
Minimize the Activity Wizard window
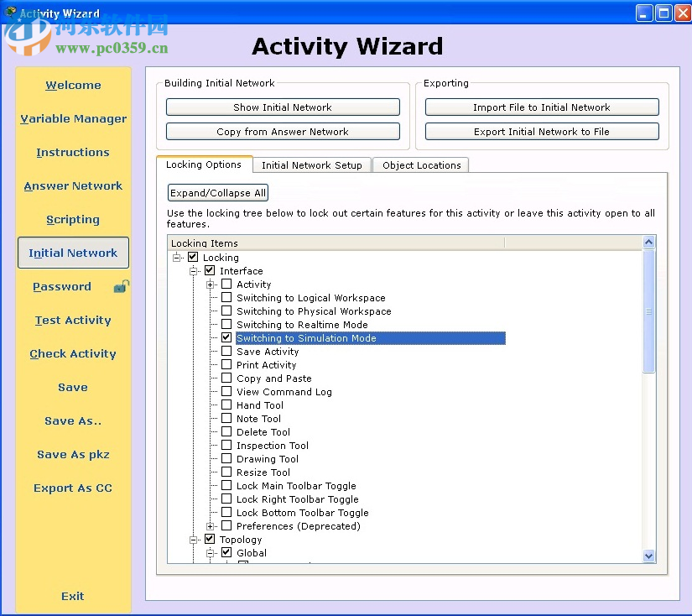pyautogui.click(x=644, y=13)
